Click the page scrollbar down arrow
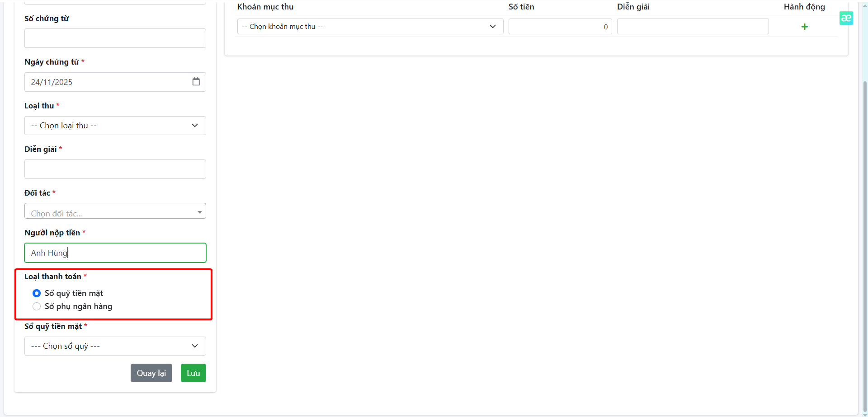868x417 pixels. pos(864,414)
